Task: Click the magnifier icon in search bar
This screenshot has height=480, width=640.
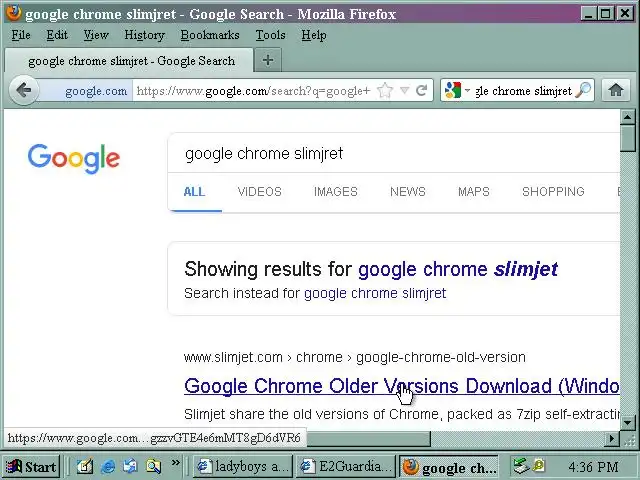Action: (583, 90)
